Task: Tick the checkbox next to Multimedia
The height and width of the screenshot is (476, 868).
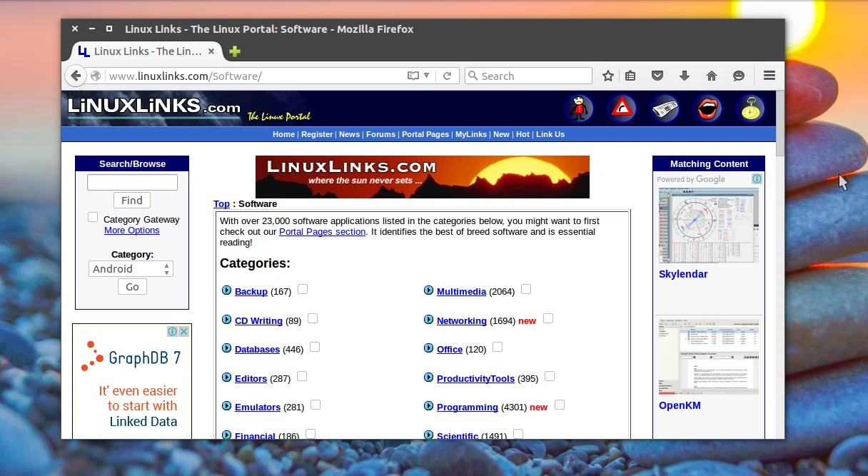Action: 526,289
